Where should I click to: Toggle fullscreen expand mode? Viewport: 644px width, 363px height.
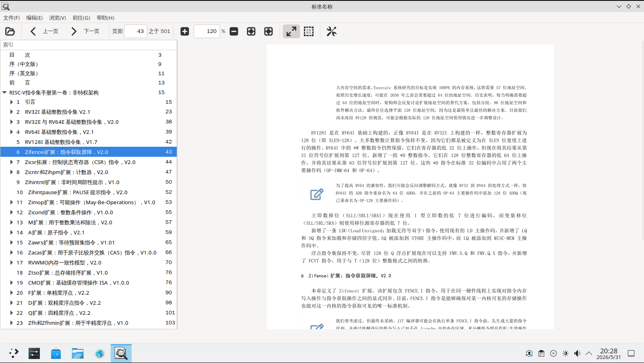(291, 31)
